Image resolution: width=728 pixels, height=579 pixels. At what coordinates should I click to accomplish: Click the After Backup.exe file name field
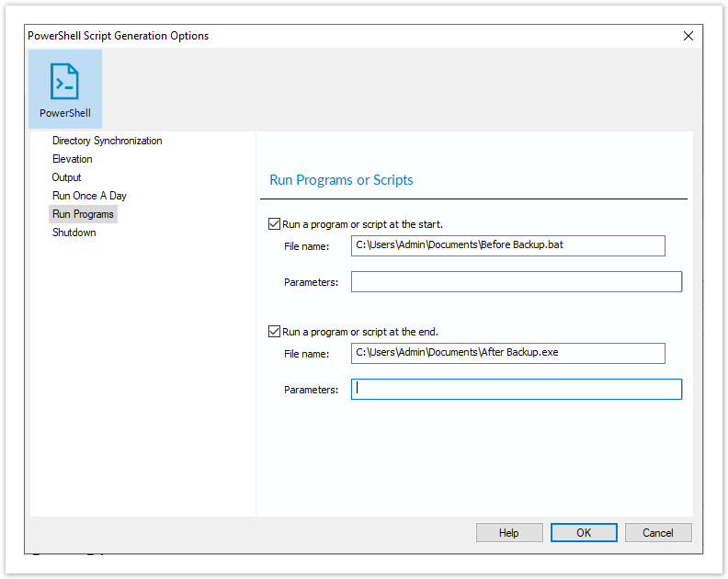(508, 353)
